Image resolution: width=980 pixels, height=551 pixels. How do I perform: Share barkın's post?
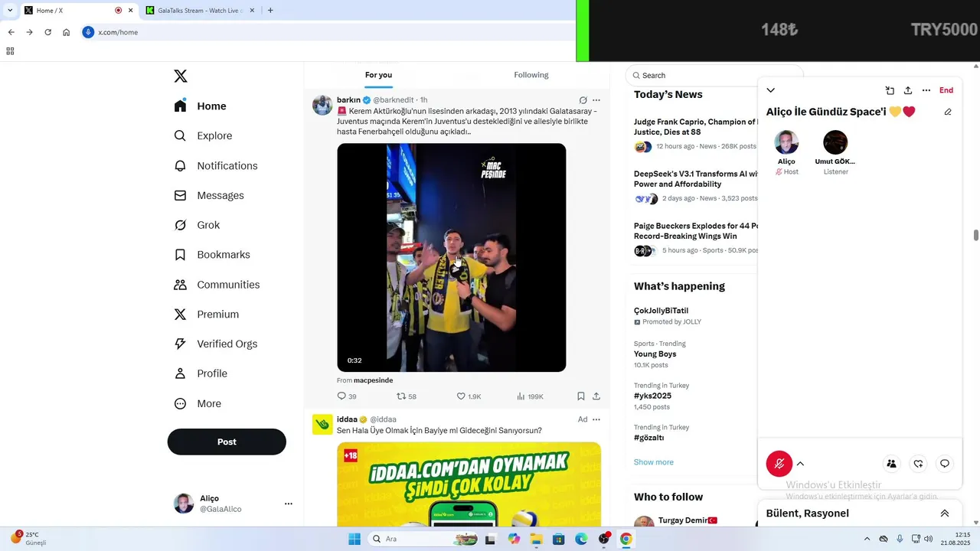pyautogui.click(x=596, y=396)
